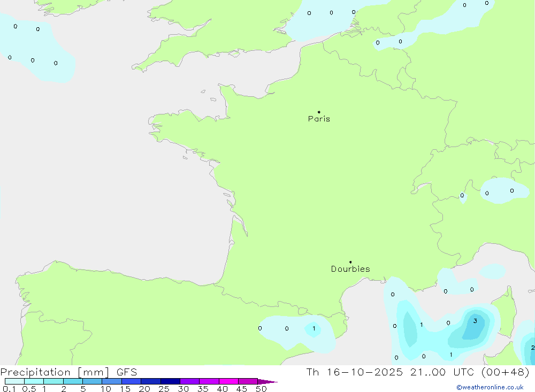The width and height of the screenshot is (535, 392).
Task: Select the 20 to 25 mm legend swatch
Action: coord(150,381)
